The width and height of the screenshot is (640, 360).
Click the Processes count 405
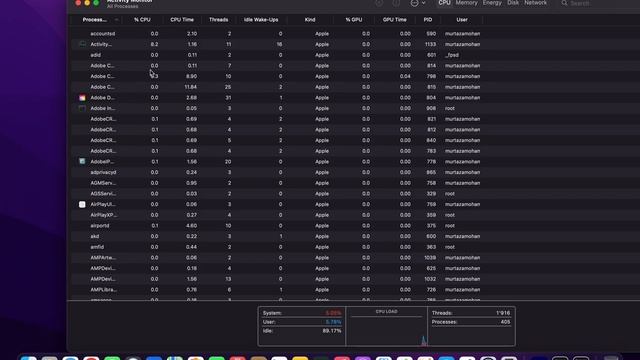(505, 322)
